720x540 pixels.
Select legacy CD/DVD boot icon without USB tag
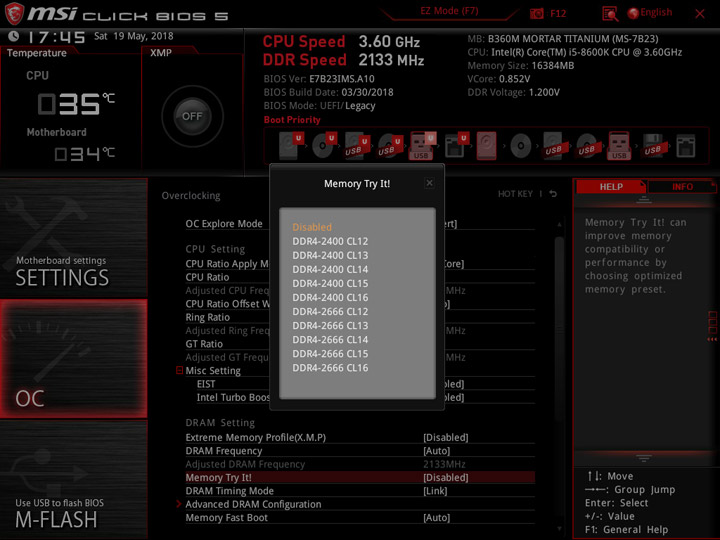[x=521, y=146]
